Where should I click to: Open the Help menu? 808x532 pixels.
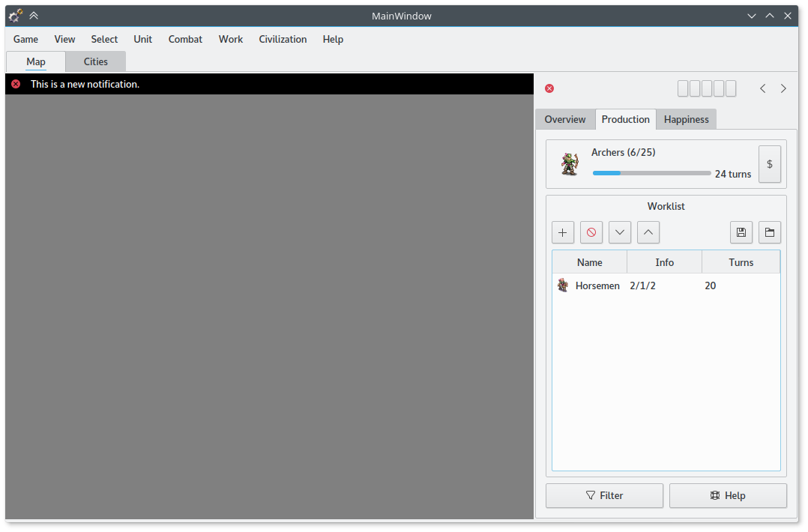click(x=333, y=39)
